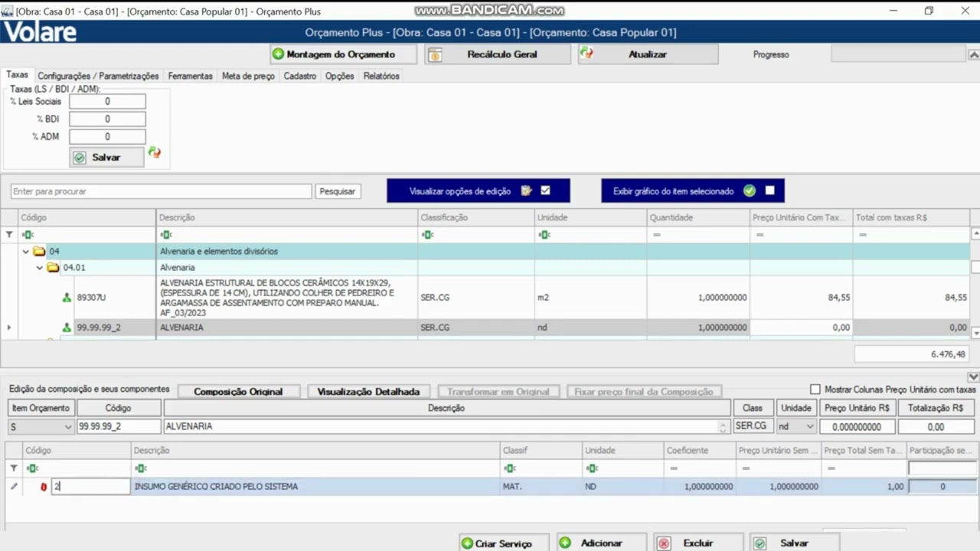This screenshot has height=551, width=980.
Task: Click the % Leis Sociais input field
Action: (107, 101)
